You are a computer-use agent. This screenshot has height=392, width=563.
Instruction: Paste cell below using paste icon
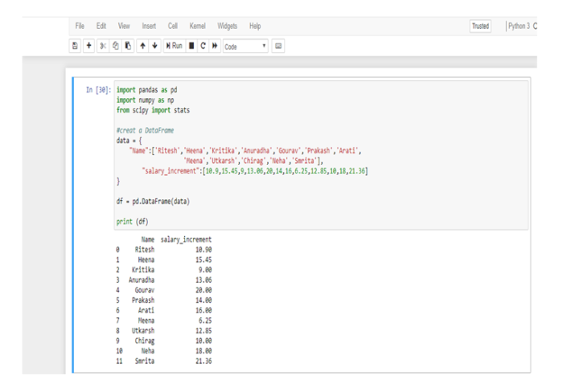pyautogui.click(x=127, y=47)
